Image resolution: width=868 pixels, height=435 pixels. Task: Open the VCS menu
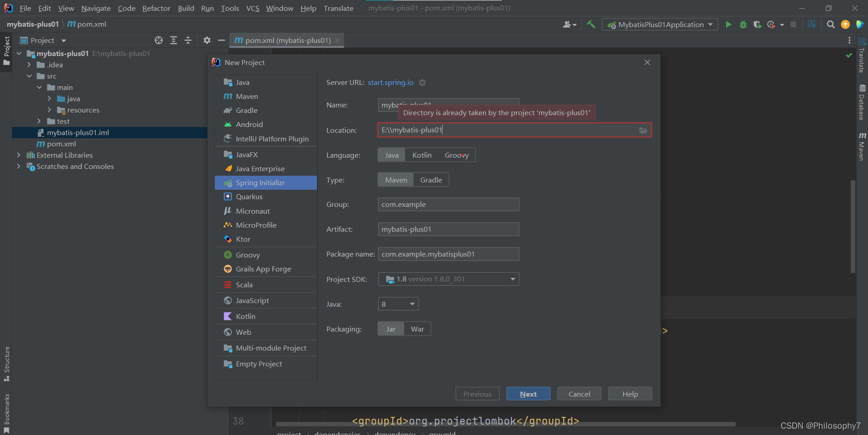(253, 8)
